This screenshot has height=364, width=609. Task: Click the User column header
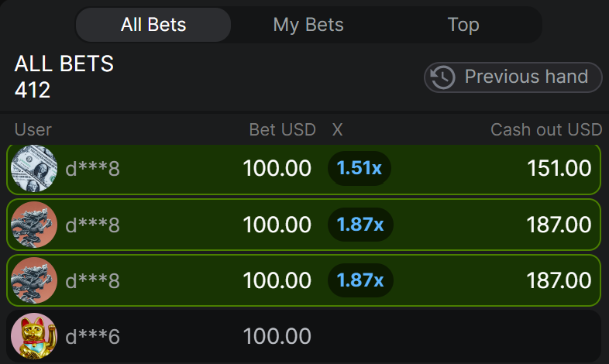[33, 129]
